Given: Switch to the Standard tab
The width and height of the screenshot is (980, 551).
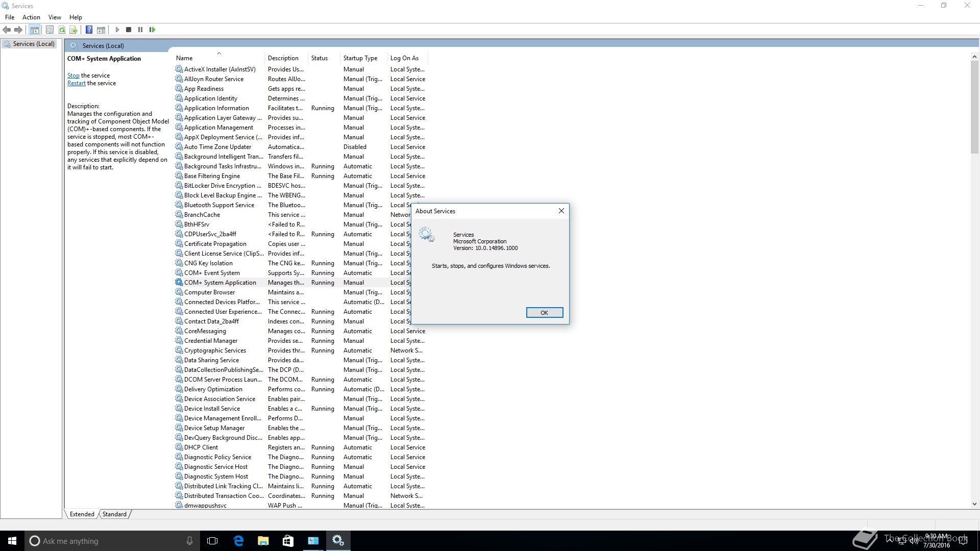Looking at the screenshot, I should point(114,514).
